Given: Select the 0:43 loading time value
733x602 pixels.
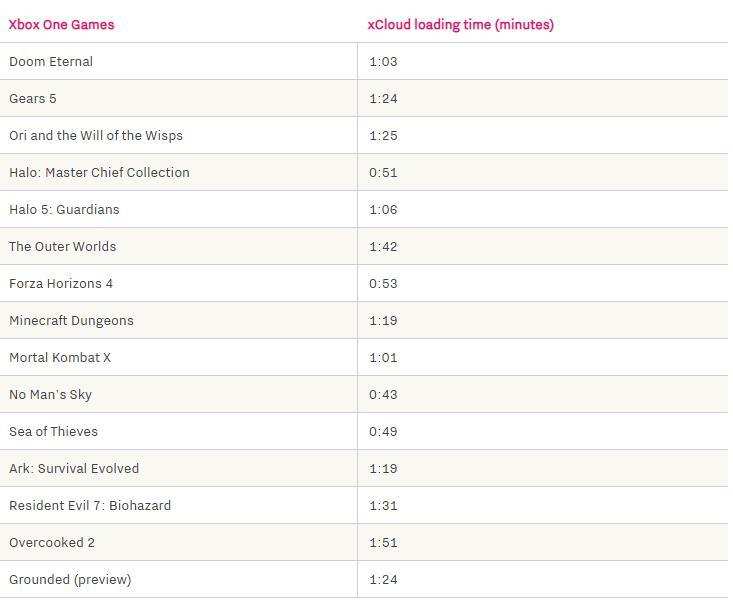Looking at the screenshot, I should pyautogui.click(x=383, y=394).
